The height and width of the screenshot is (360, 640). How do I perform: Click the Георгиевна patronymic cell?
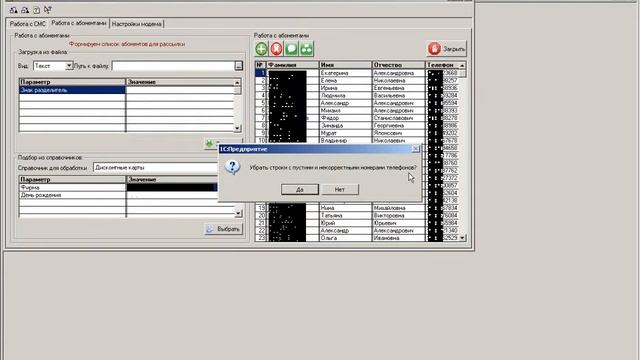click(x=398, y=126)
